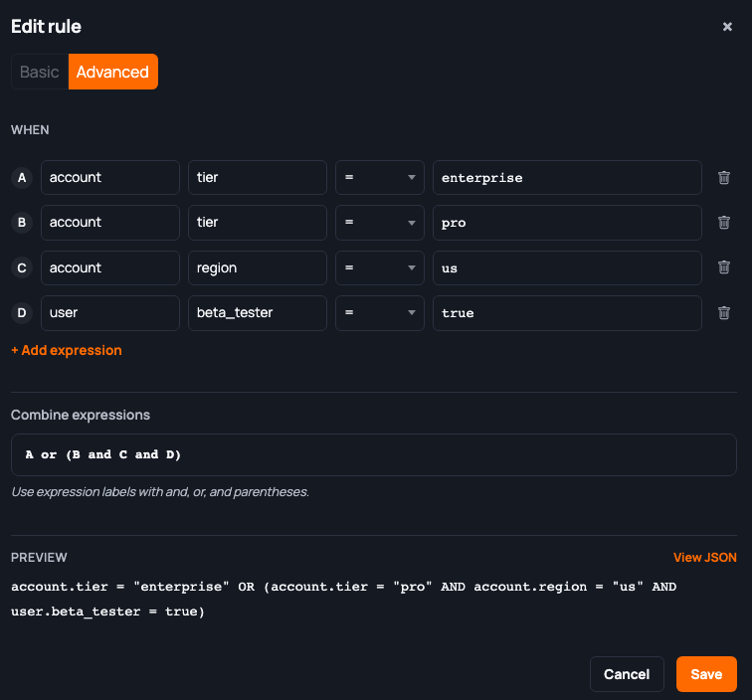
Task: Click the user context field
Action: pyautogui.click(x=110, y=312)
